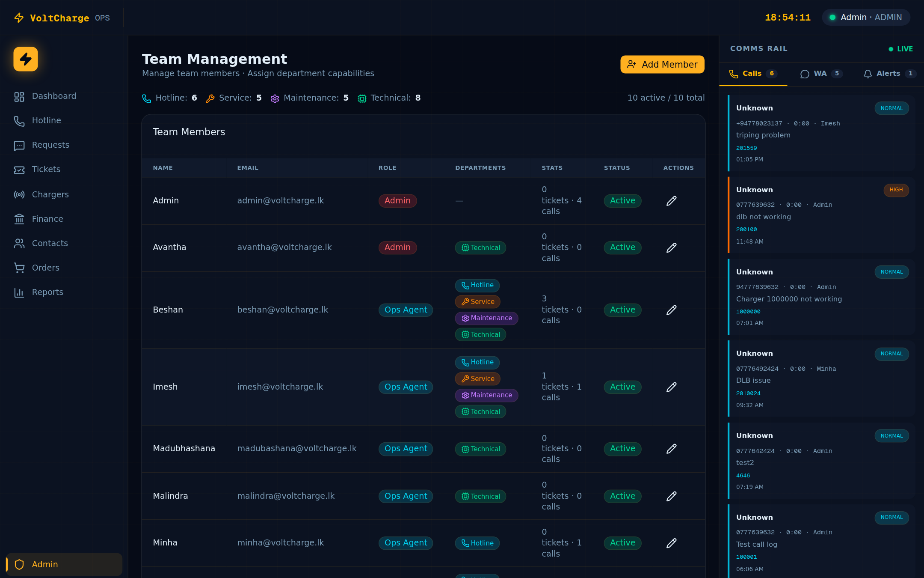924x578 pixels.
Task: Open the Orders page via cart icon
Action: (19, 268)
